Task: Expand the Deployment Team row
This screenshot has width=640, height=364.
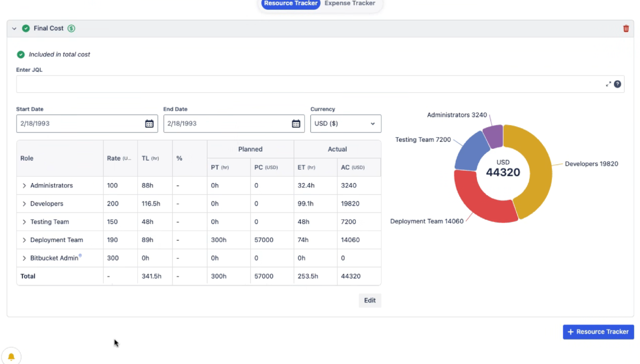Action: tap(24, 240)
